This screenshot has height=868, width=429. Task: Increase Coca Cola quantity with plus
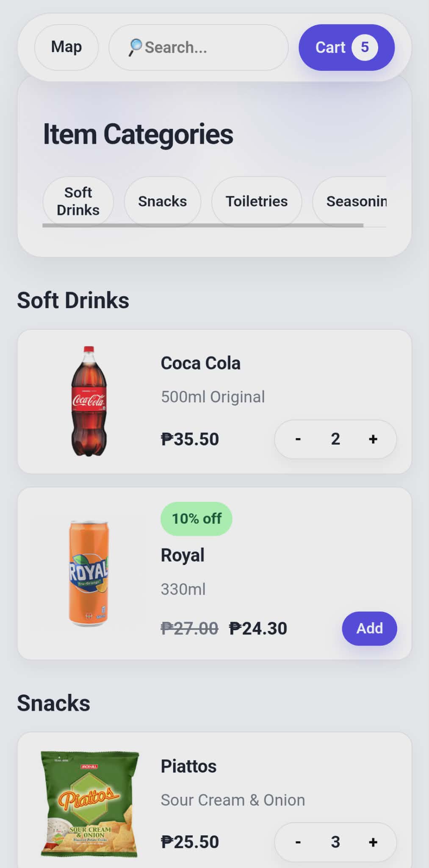pos(373,439)
